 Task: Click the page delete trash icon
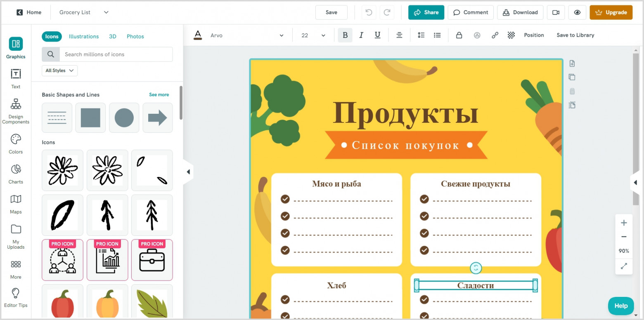tap(572, 91)
